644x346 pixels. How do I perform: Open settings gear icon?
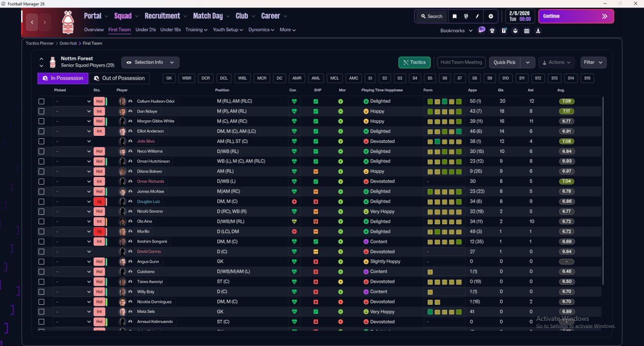tap(491, 16)
